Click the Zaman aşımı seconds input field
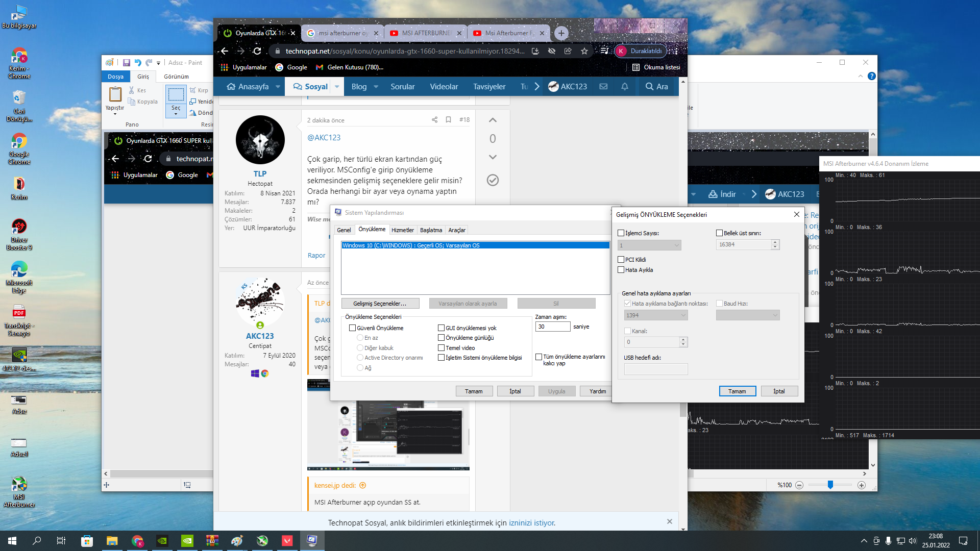This screenshot has width=980, height=551. [x=552, y=327]
